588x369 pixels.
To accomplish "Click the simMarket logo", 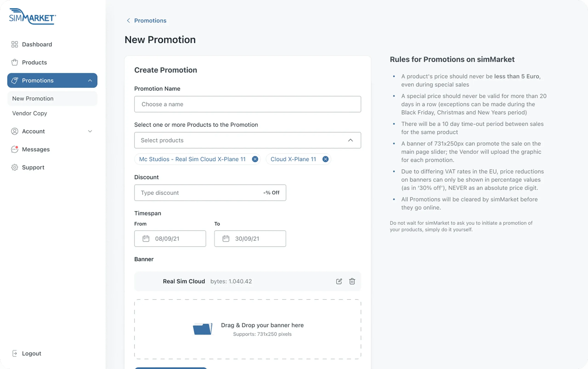I will [x=32, y=16].
